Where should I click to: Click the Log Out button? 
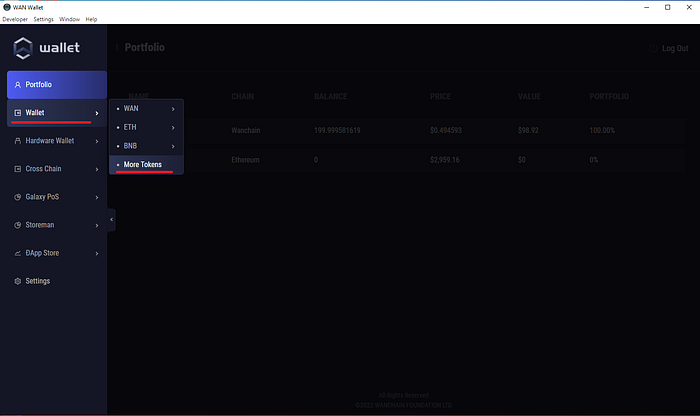(669, 48)
